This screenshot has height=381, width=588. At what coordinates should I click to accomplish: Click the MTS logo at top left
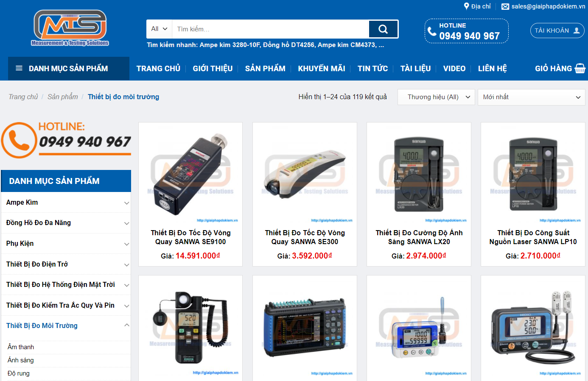tap(70, 28)
